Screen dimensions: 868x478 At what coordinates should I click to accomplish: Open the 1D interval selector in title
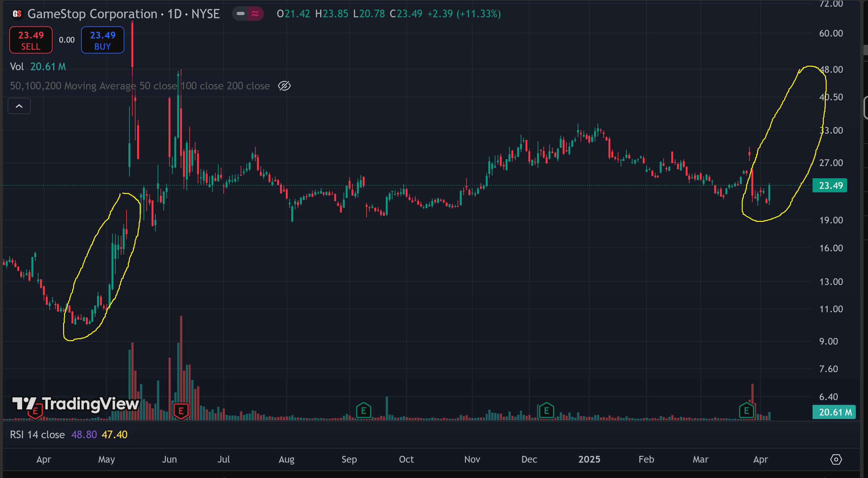(175, 14)
